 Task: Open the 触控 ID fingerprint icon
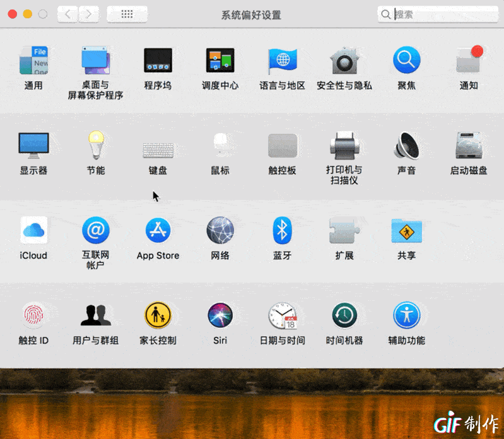(33, 315)
